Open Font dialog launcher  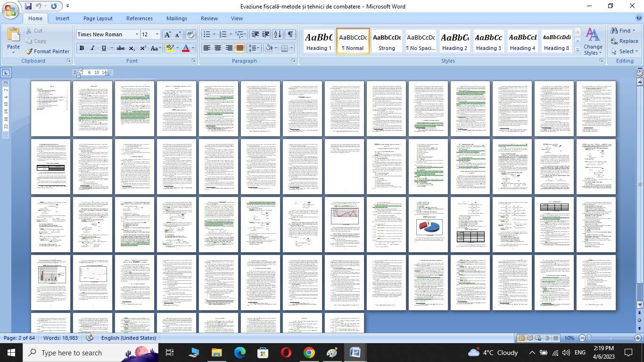[193, 61]
